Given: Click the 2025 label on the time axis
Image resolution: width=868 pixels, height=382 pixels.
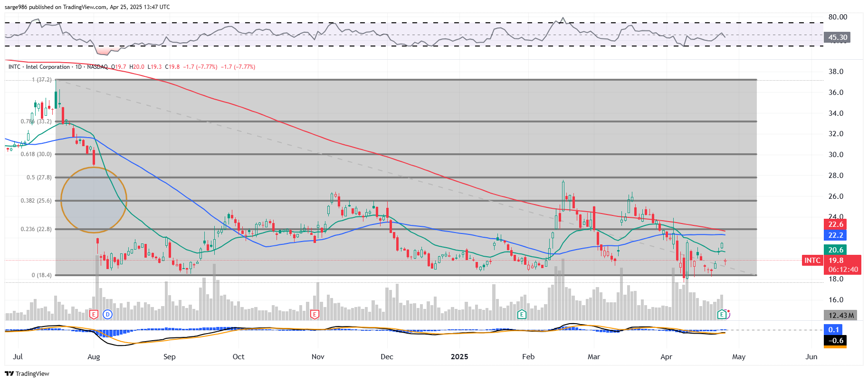Looking at the screenshot, I should [459, 357].
